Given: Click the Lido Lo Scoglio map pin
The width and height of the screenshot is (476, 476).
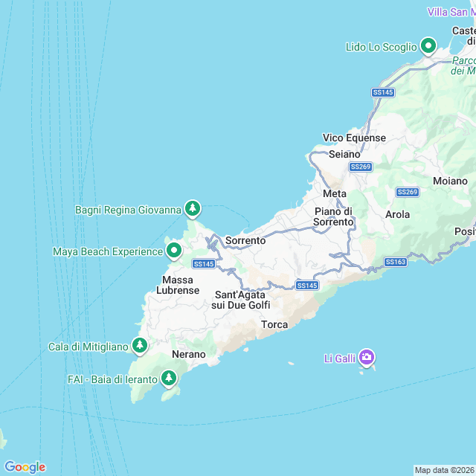Looking at the screenshot, I should point(428,46).
